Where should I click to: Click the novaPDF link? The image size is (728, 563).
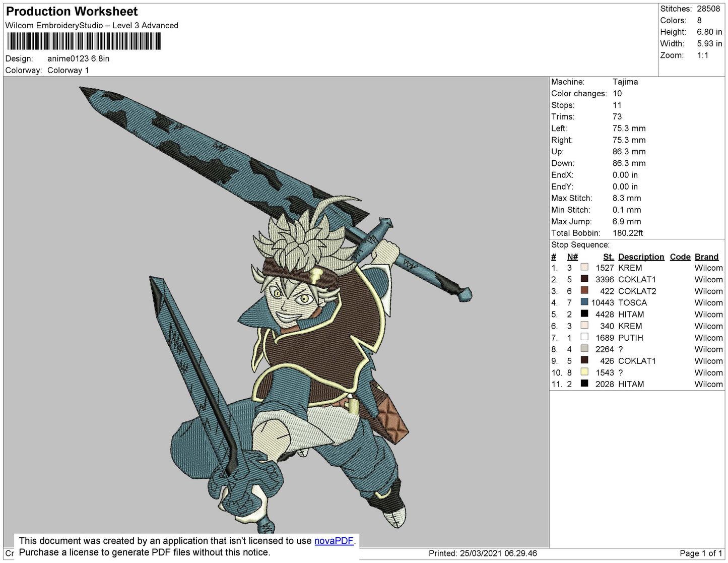334,541
